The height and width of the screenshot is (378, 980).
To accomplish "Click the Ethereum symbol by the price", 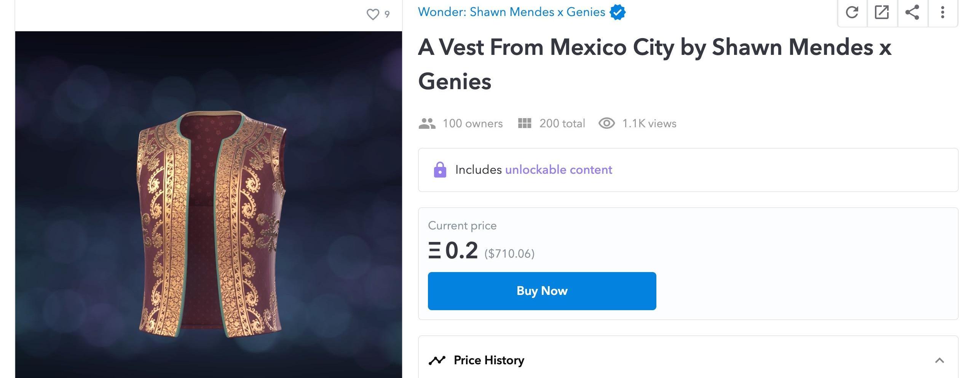I will point(434,251).
